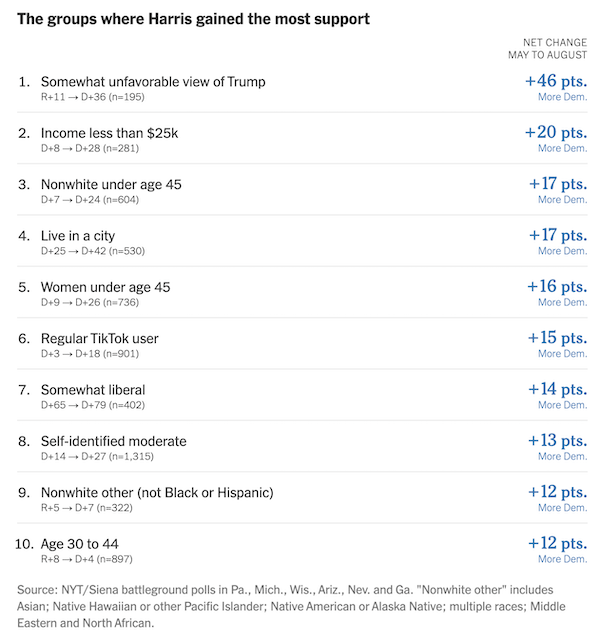Click 'D+7 → D+24 (n=604)' subtext
The height and width of the screenshot is (641, 600).
tap(90, 200)
